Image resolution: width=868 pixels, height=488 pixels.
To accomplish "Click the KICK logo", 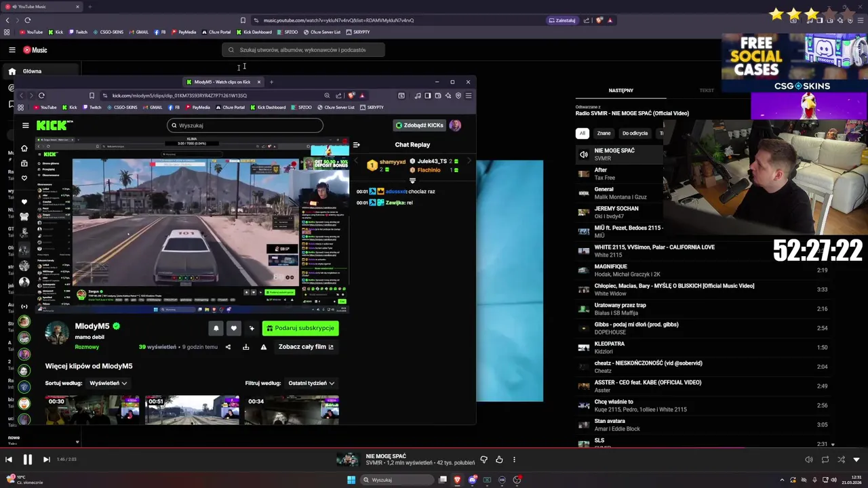I will coord(54,125).
